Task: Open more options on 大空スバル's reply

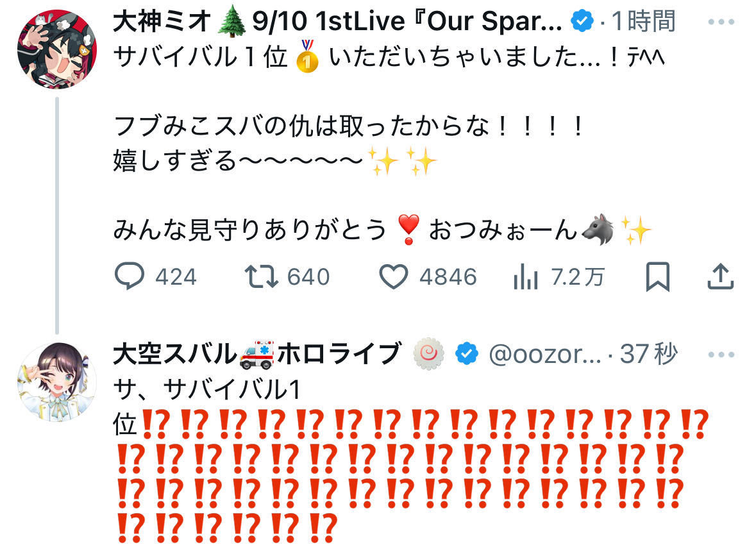Action: coord(721,355)
